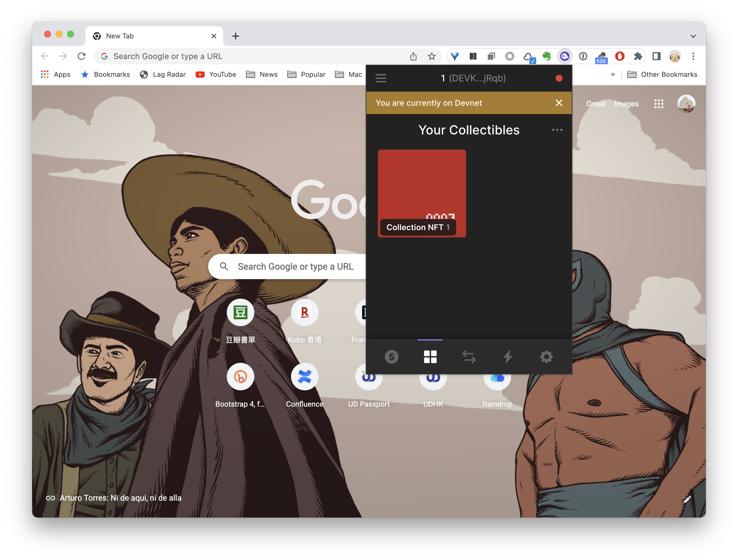Open the Chrome extensions puzzle icon
Image resolution: width=738 pixels, height=560 pixels.
638,56
